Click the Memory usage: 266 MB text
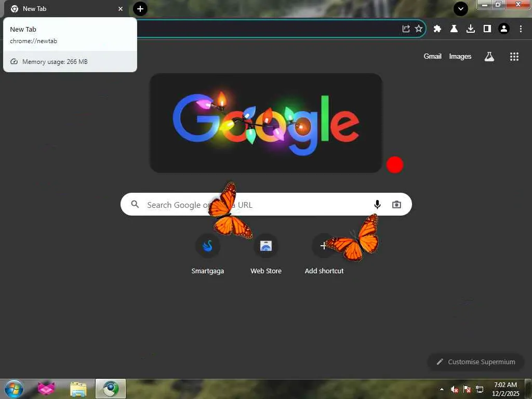 click(55, 62)
